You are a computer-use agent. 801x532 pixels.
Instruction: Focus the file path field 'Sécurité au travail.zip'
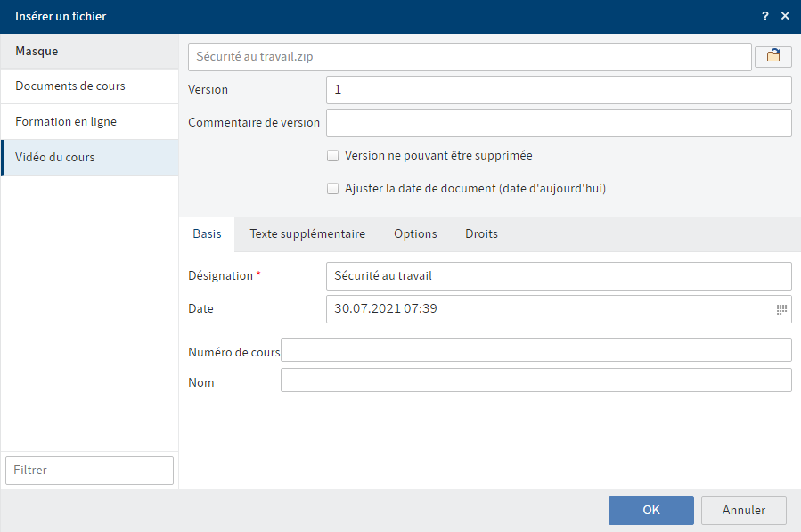(x=470, y=57)
